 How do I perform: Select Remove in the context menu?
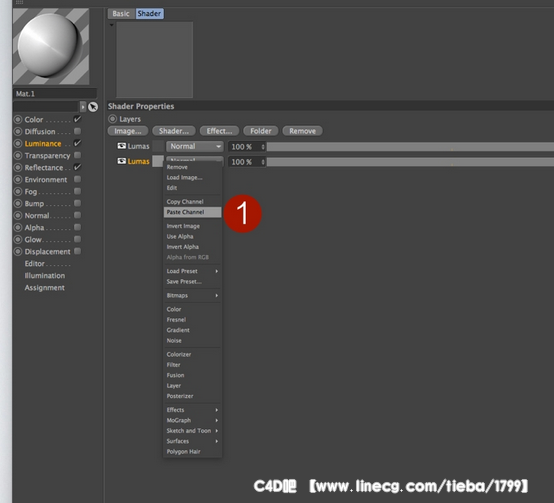(x=192, y=167)
